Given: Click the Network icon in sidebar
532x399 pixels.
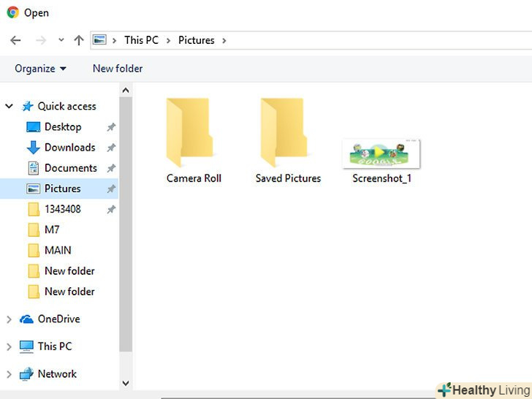Looking at the screenshot, I should point(26,374).
